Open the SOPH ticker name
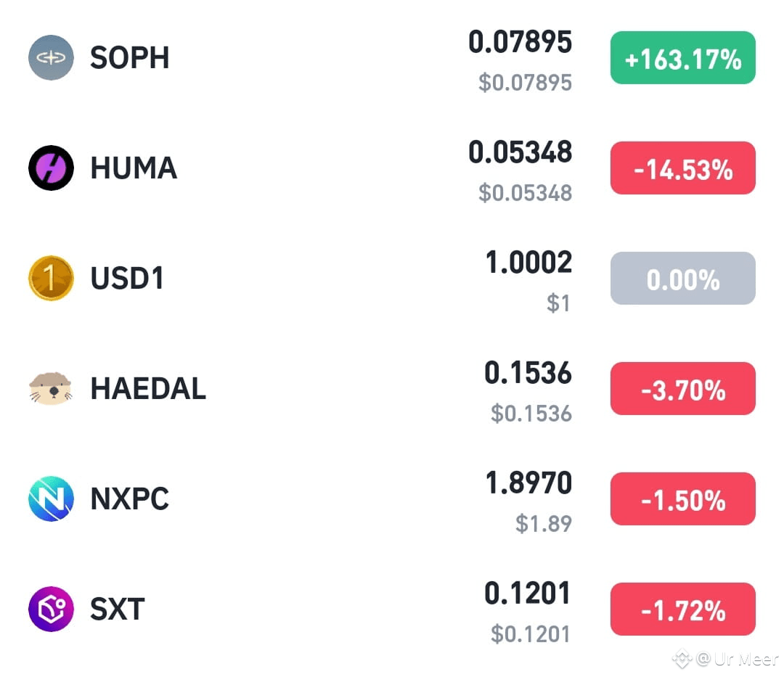The height and width of the screenshot is (677, 784). (130, 57)
